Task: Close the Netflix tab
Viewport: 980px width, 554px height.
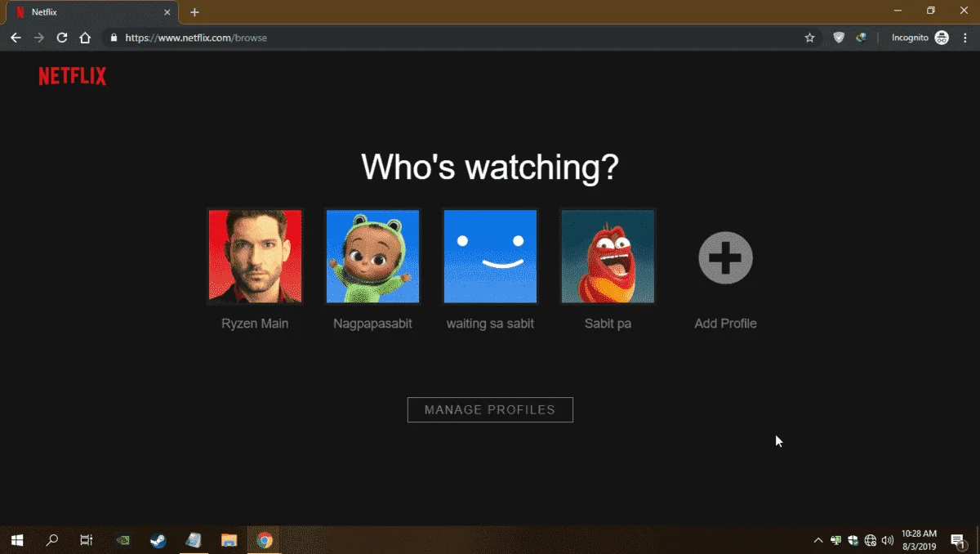Action: 167,12
